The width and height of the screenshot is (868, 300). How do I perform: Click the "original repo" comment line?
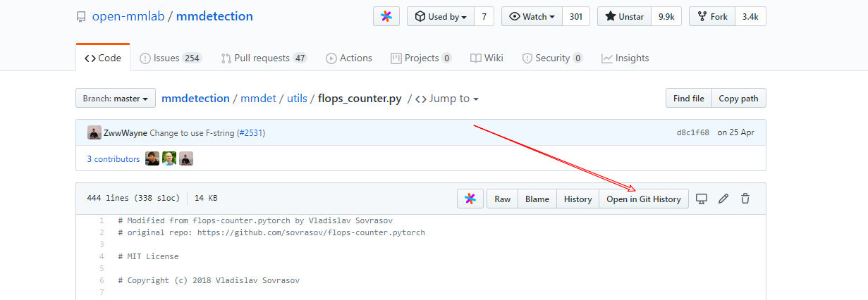pos(271,232)
